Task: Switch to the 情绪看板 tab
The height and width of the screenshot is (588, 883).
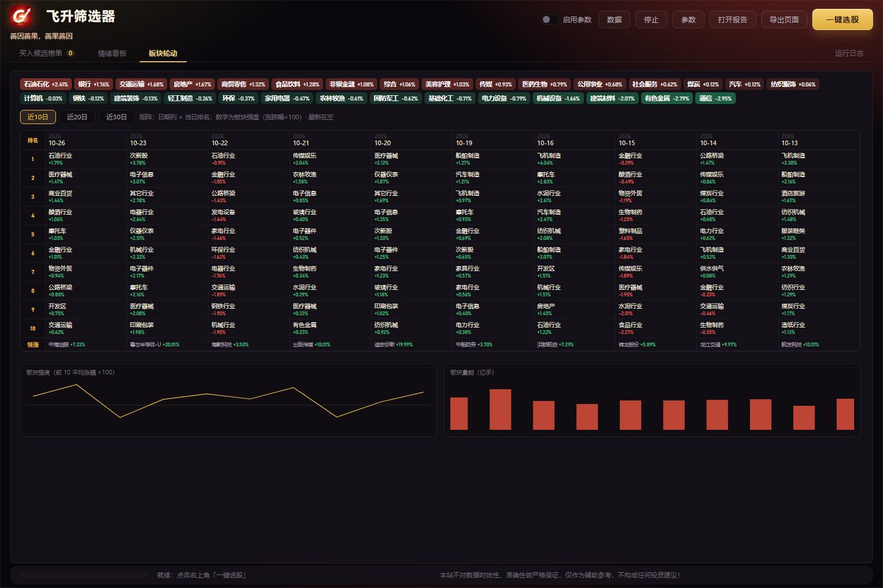Action: [x=112, y=54]
